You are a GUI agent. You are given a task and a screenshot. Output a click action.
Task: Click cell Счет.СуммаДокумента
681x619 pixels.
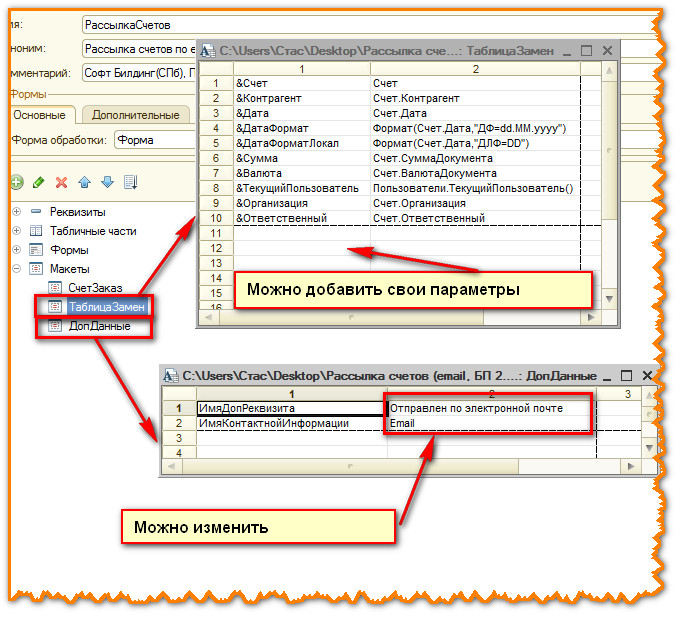tap(478, 159)
